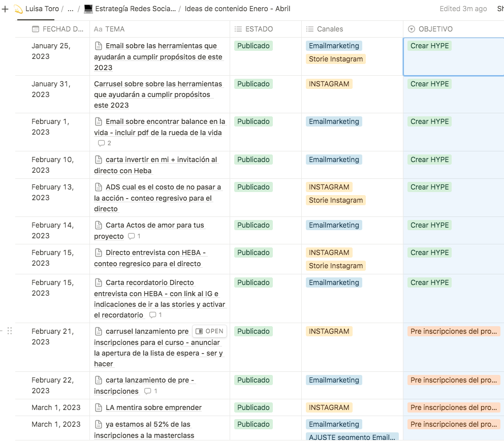
Task: Open page icon of carrusel lanzamiento pre
Action: tap(99, 331)
